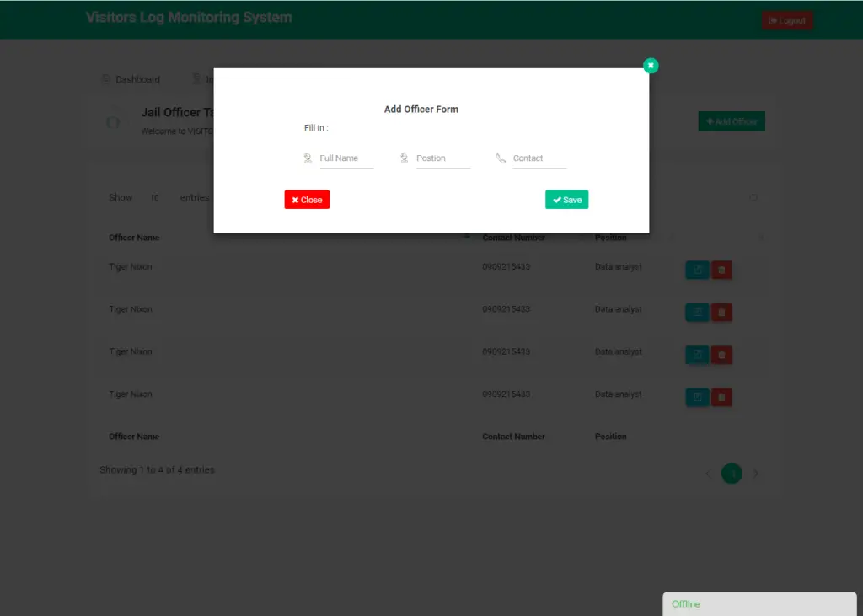The width and height of the screenshot is (863, 616).
Task: Click the red trash icon in the second row
Action: (721, 312)
